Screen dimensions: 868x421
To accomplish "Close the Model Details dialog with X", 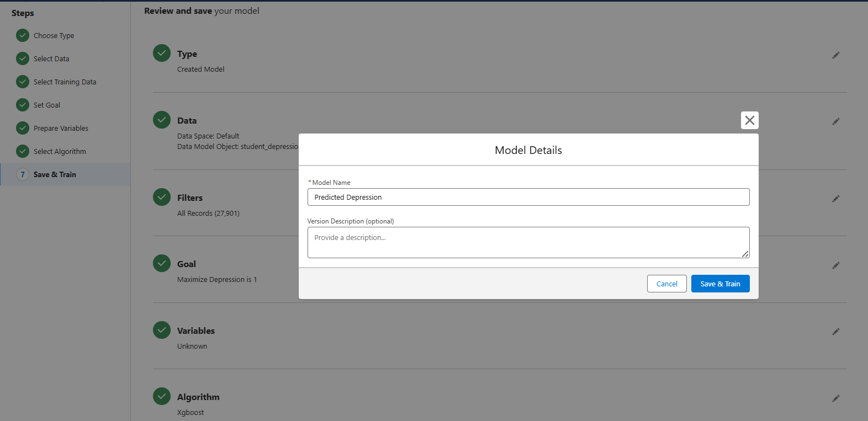I will pos(749,120).
